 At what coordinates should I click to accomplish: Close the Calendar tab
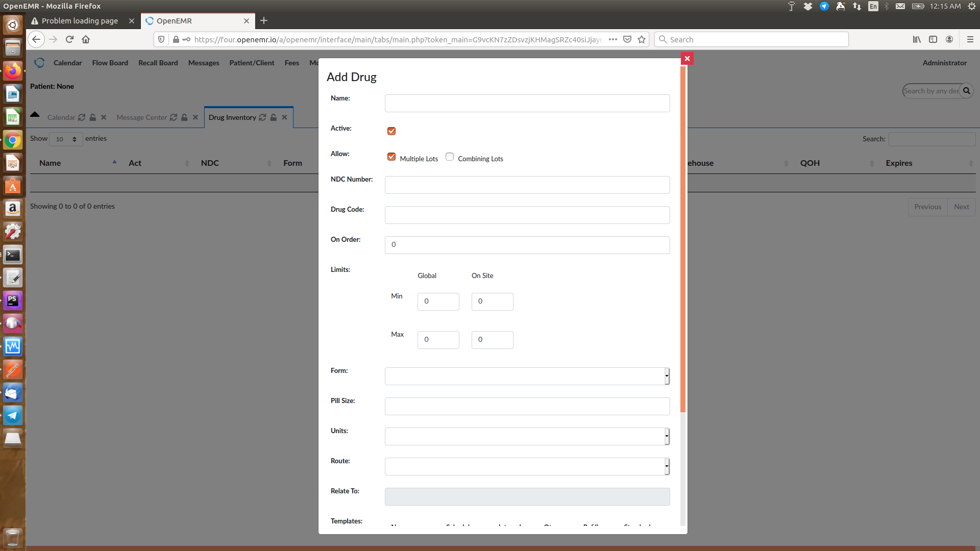(x=104, y=117)
